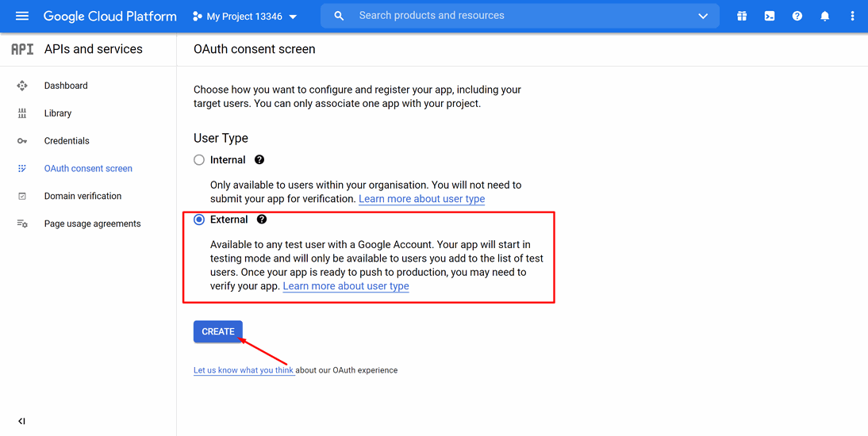Click the Credentials key icon
The height and width of the screenshot is (436, 868).
[x=22, y=141]
